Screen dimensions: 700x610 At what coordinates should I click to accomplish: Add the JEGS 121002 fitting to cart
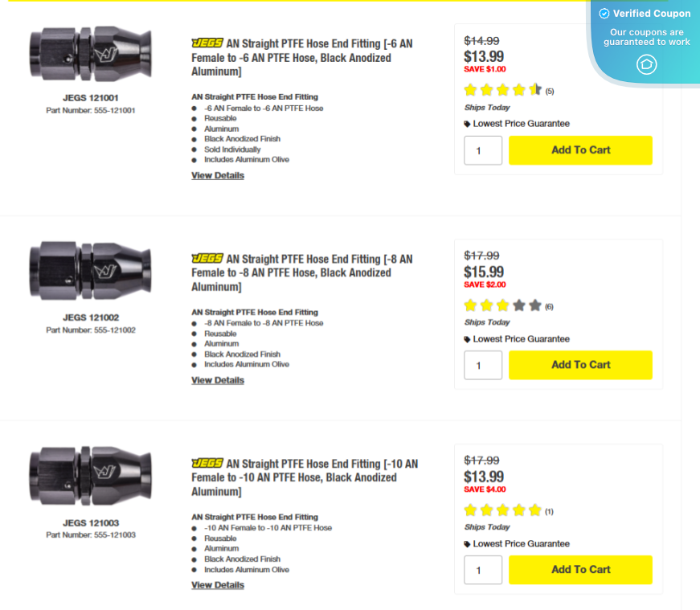580,365
